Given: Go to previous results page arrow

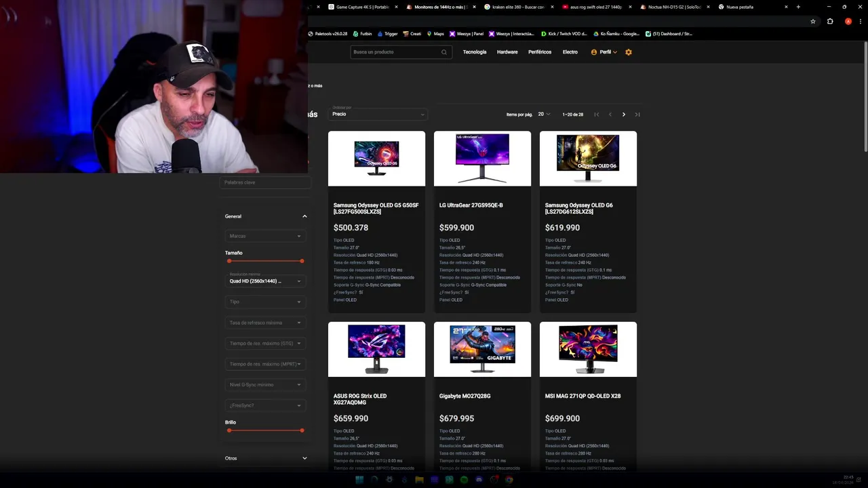Looking at the screenshot, I should (610, 115).
